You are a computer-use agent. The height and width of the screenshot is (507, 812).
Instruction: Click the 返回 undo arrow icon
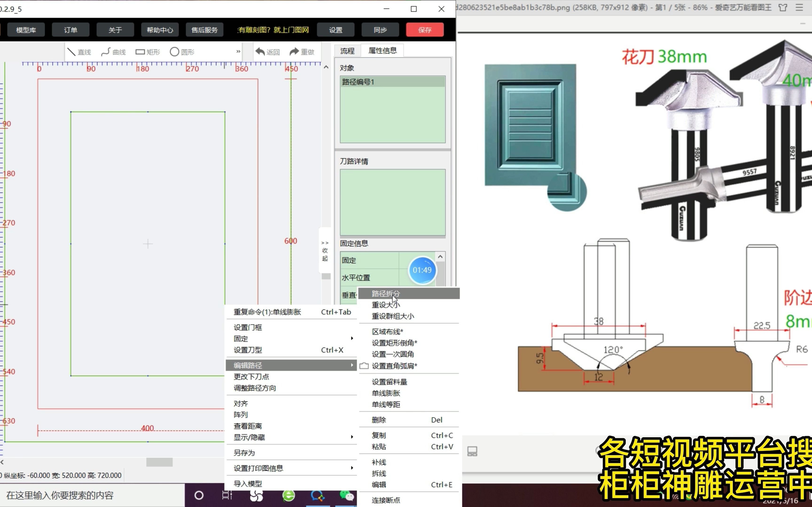coord(260,52)
